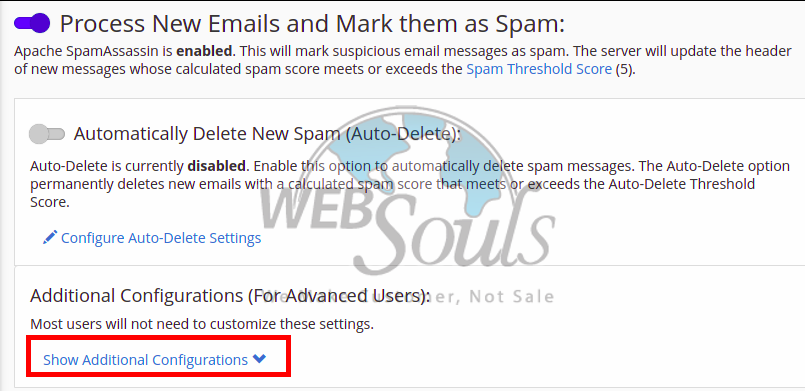Click the 'Automatically Delete New Spam (Auto-Delete)' label
805x391 pixels.
pyautogui.click(x=267, y=134)
